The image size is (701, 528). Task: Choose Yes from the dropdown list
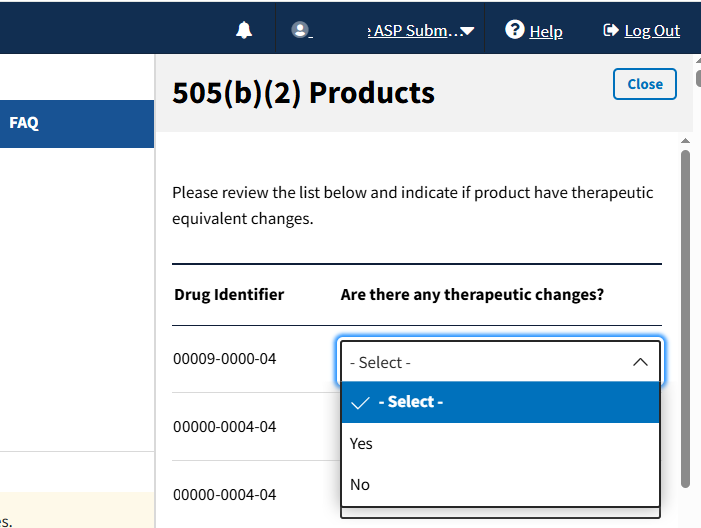click(x=500, y=443)
